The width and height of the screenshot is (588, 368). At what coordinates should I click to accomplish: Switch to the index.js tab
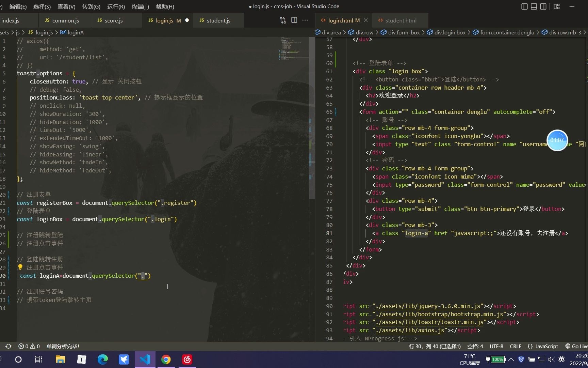[19, 20]
